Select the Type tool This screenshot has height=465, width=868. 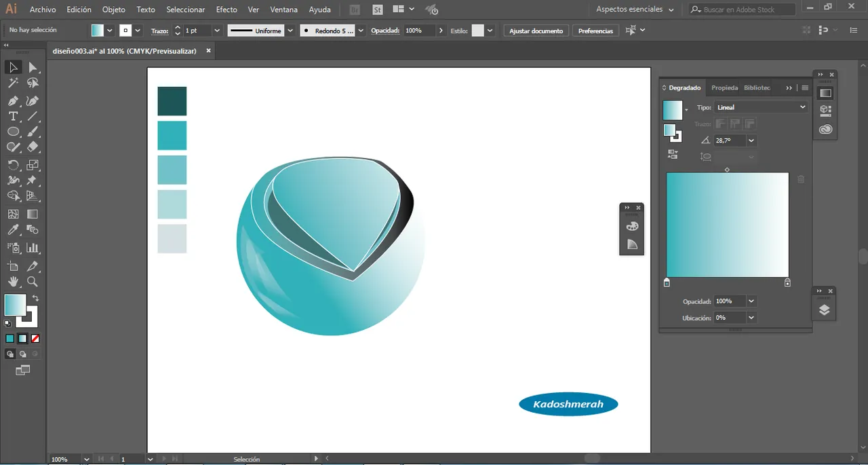pyautogui.click(x=13, y=116)
